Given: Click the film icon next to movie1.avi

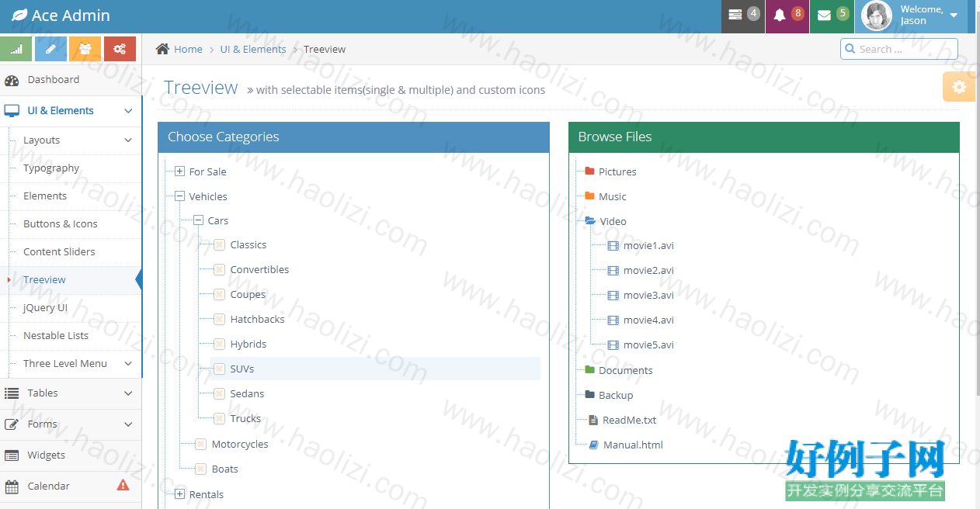Looking at the screenshot, I should click(613, 246).
